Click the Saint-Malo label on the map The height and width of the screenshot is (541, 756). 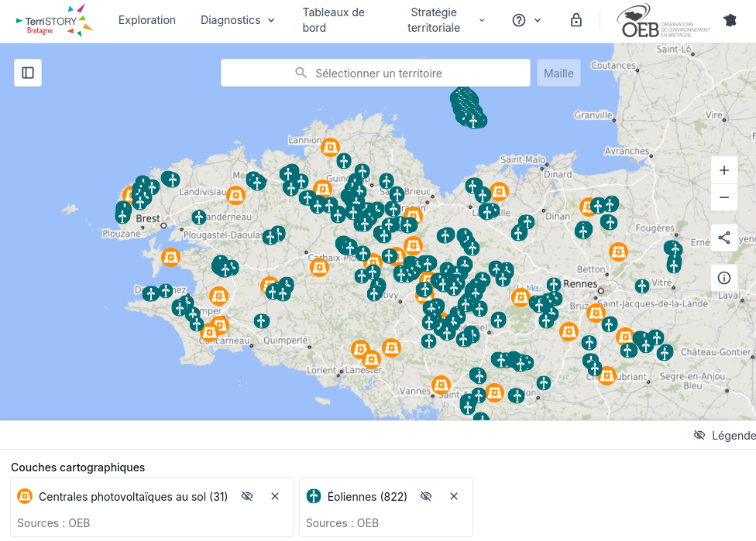pos(523,159)
